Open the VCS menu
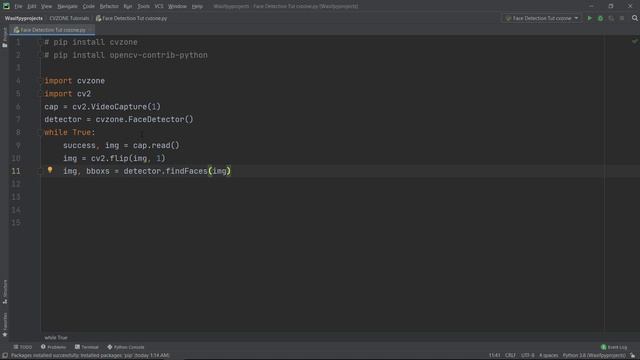The width and height of the screenshot is (640, 360). click(159, 7)
